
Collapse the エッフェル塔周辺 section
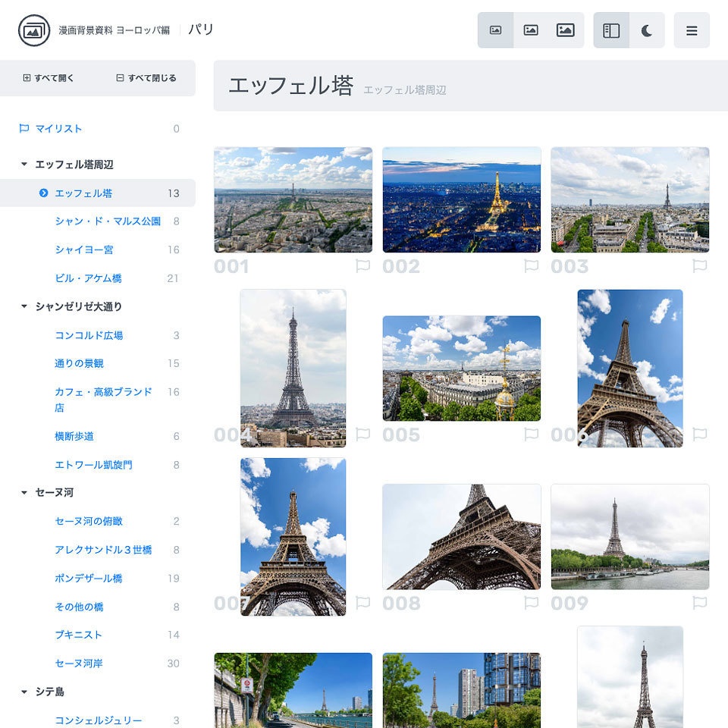click(x=22, y=164)
